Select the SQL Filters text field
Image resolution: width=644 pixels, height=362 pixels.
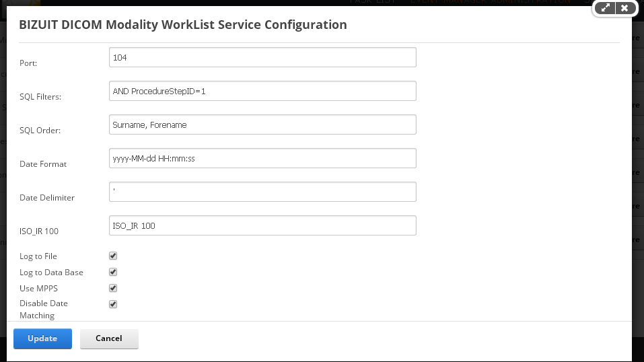tap(262, 91)
